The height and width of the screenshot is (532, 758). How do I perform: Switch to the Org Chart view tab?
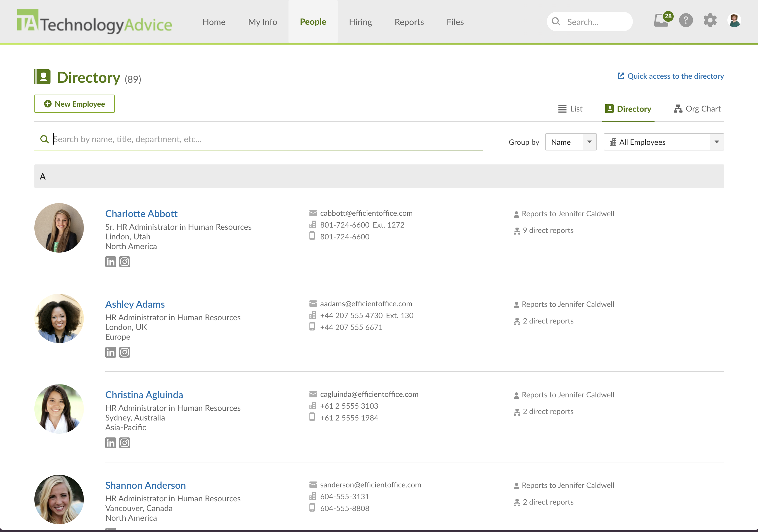[x=697, y=109]
